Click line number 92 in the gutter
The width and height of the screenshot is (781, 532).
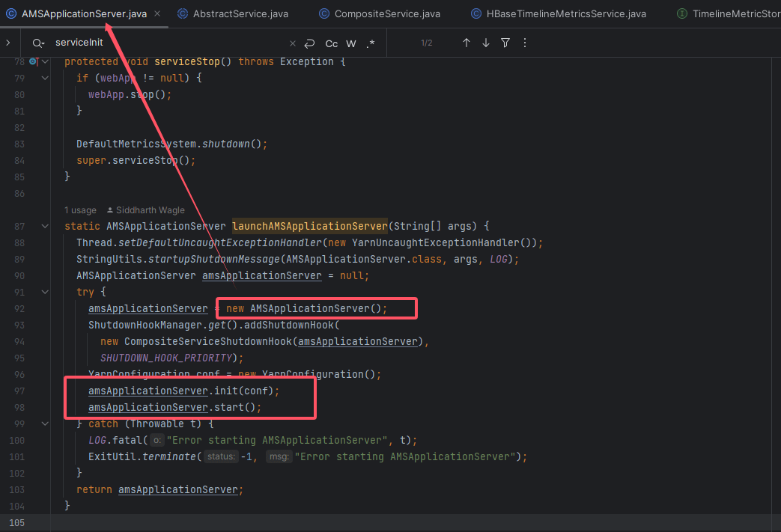point(19,308)
